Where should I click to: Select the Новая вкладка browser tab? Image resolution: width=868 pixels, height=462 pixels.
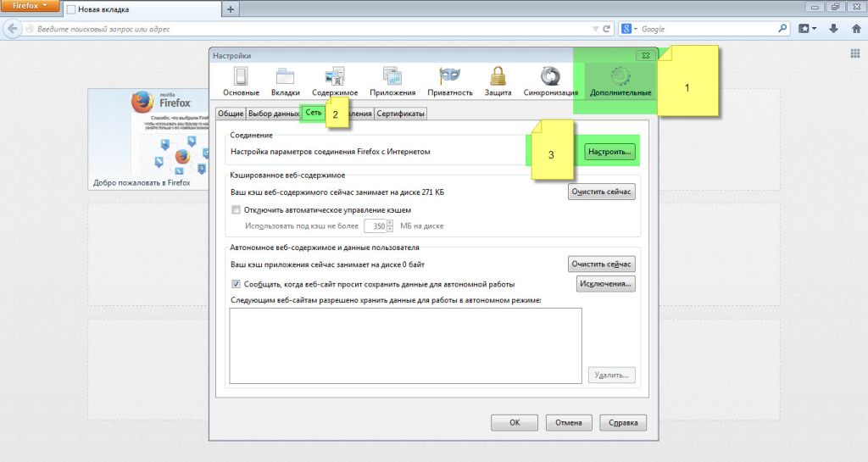(x=142, y=9)
